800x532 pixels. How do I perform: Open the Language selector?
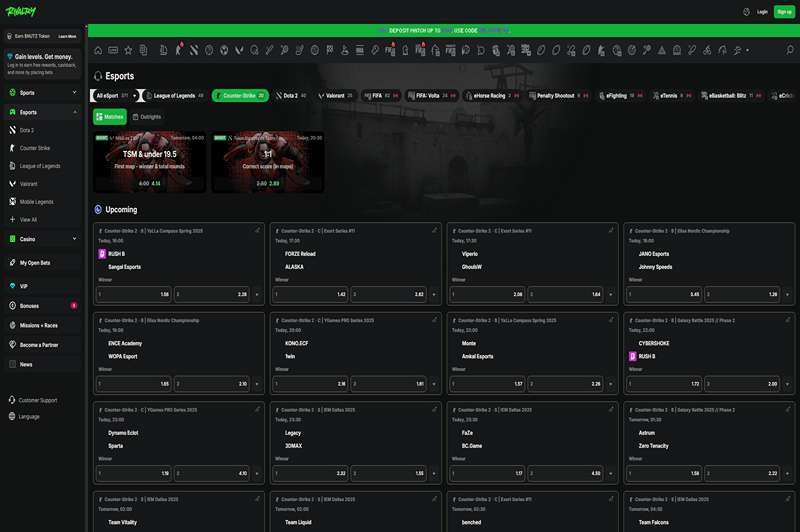click(24, 416)
